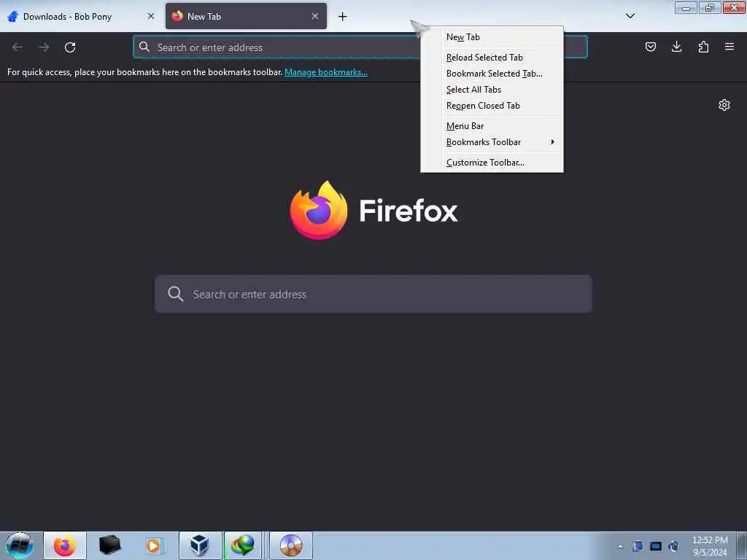The height and width of the screenshot is (560, 747).
Task: Open the Windows Start orb
Action: click(20, 545)
